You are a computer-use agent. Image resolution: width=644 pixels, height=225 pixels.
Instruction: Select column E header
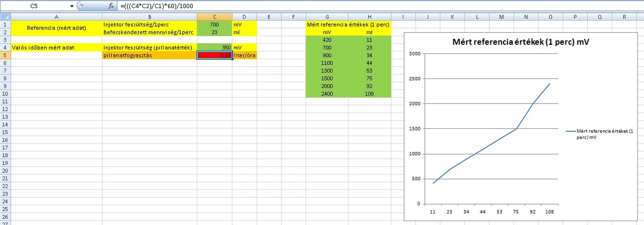pos(269,17)
